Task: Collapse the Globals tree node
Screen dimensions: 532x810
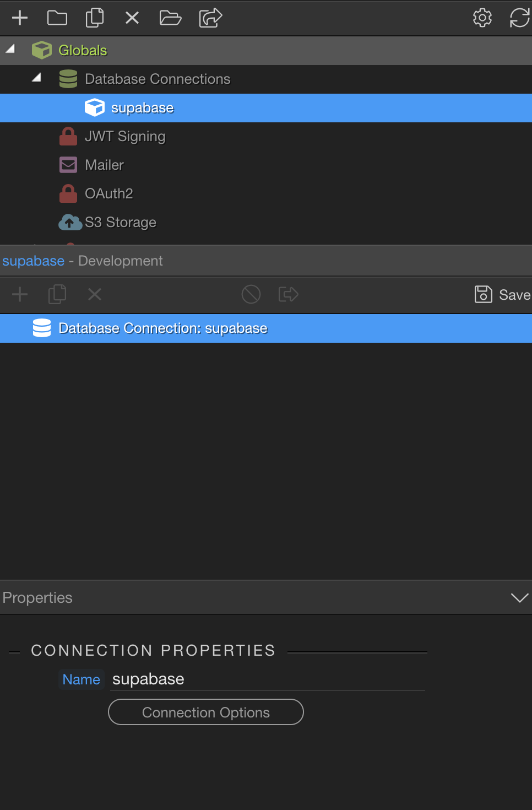Action: tap(10, 50)
